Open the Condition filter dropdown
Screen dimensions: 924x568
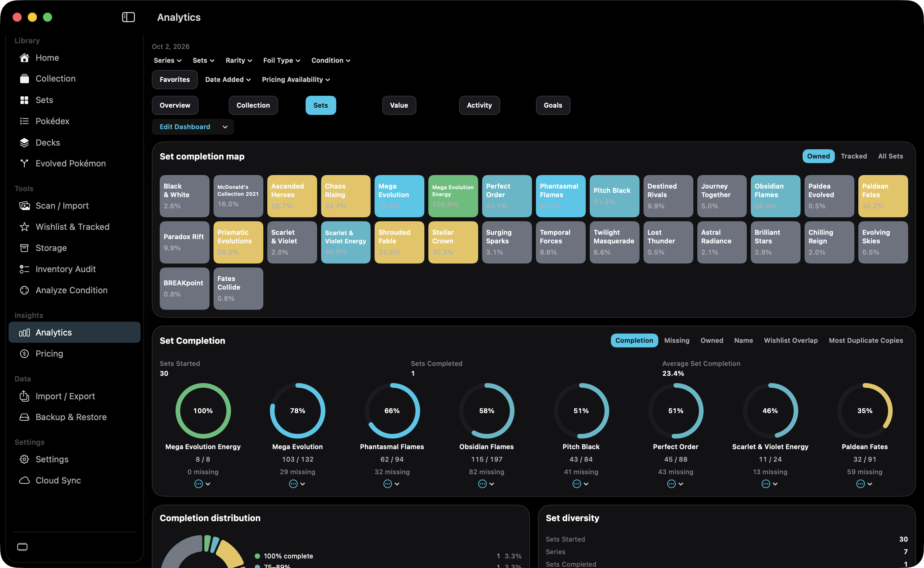tap(331, 60)
